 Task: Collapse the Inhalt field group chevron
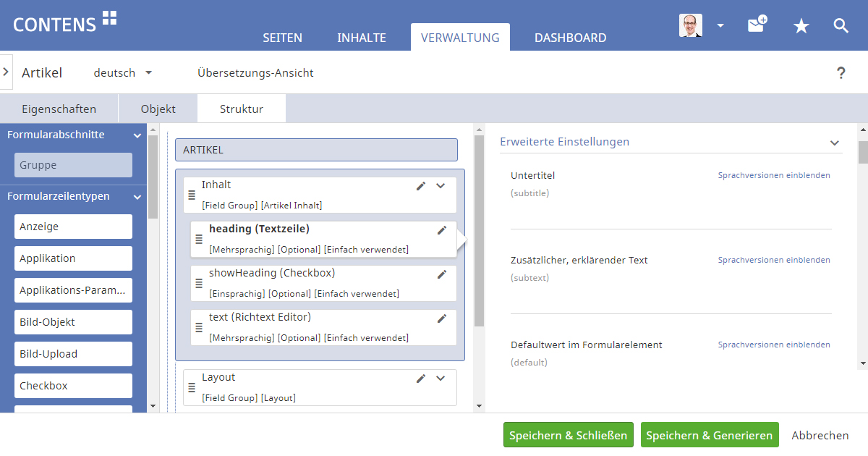tap(441, 186)
